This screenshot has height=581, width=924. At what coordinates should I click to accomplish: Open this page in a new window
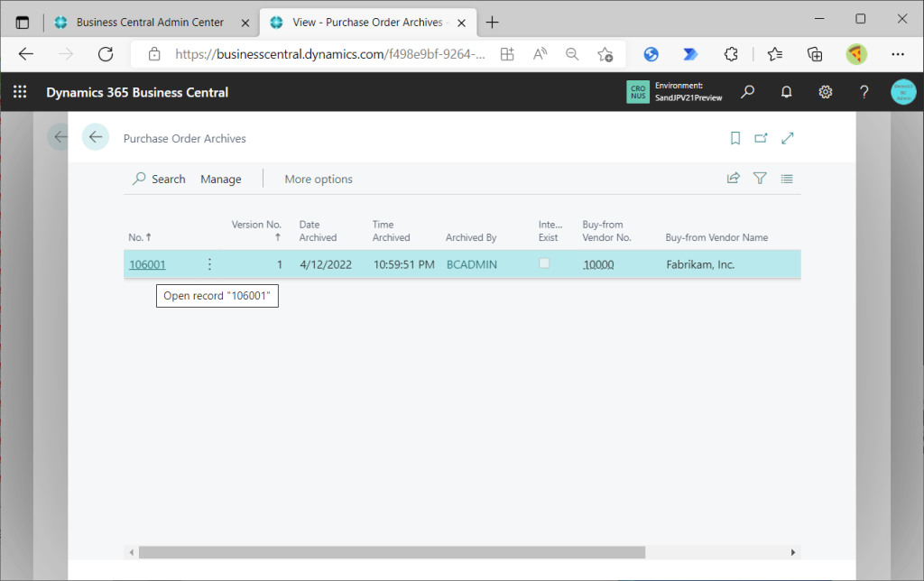tap(761, 138)
